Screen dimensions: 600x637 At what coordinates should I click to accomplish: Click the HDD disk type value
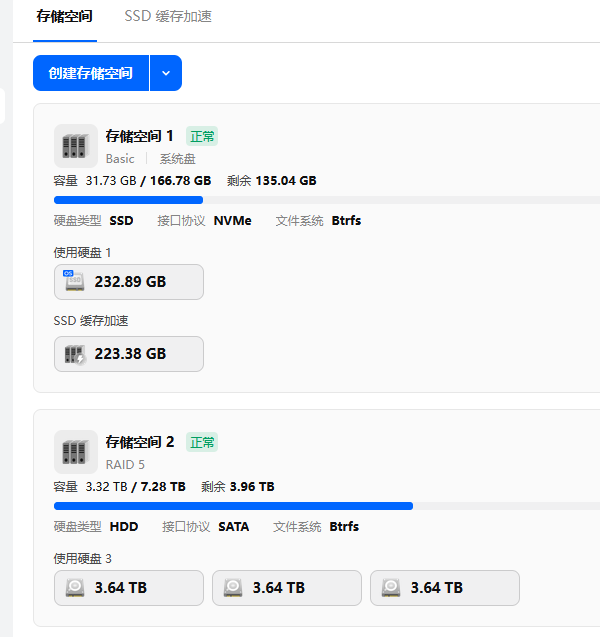(x=124, y=527)
